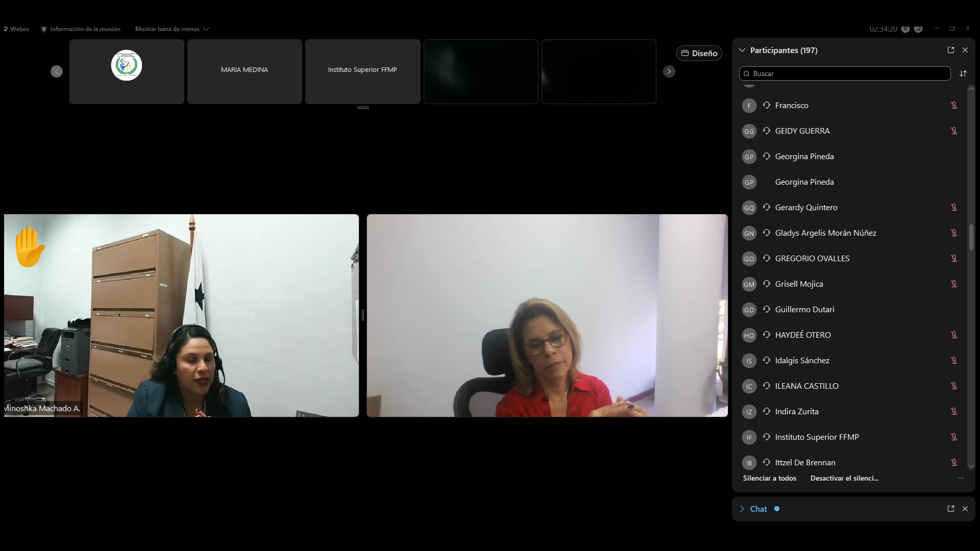This screenshot has height=551, width=980.
Task: Open the more options ellipsis below participants
Action: (x=961, y=478)
